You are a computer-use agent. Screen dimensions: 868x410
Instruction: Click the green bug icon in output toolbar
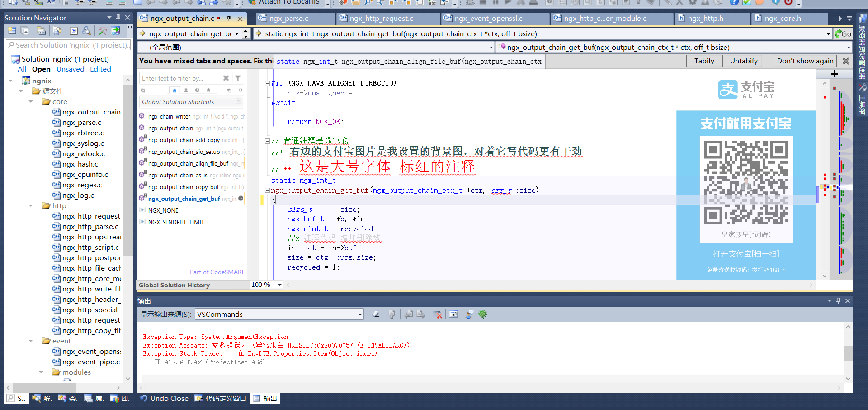coord(482,314)
